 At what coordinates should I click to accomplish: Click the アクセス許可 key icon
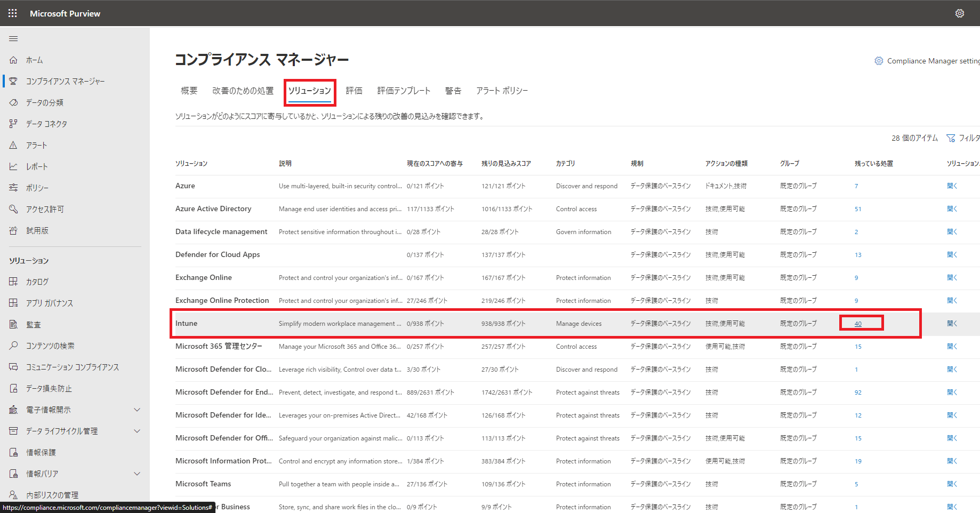tap(13, 209)
